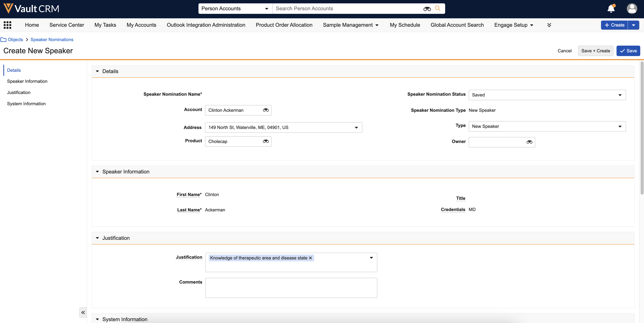Open the app launcher grid icon
644x323 pixels.
pos(7,25)
